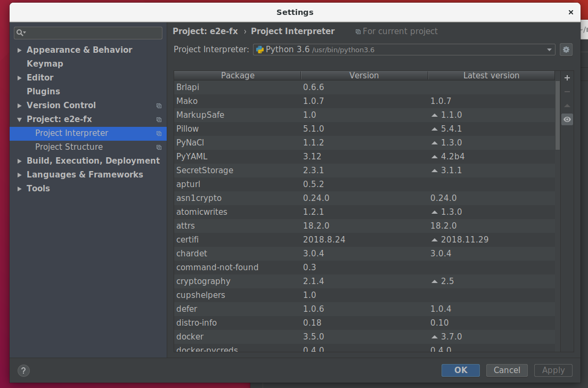
Task: Sort by the Package column header
Action: 238,76
